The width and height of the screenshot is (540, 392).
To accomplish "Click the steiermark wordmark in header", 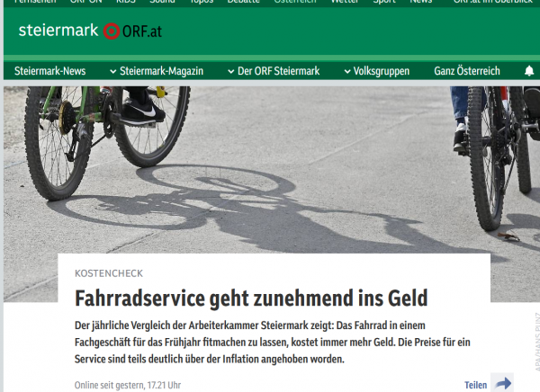I will (58, 31).
